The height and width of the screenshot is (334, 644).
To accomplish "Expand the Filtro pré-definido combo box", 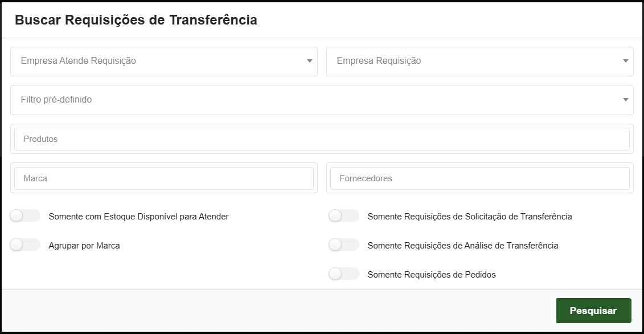I will tap(322, 100).
